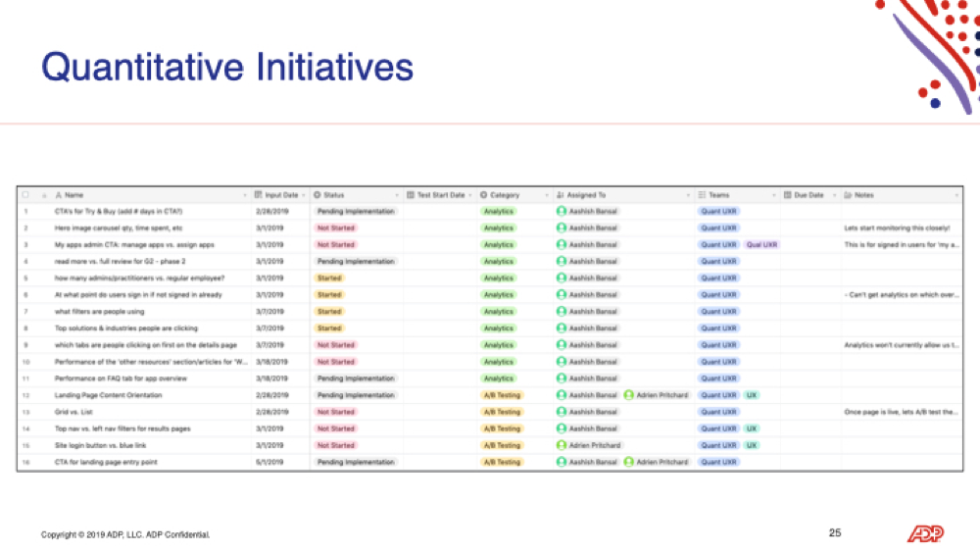Click the Name column text-type icon
Viewport: 980px width, 553px height.
pyautogui.click(x=59, y=195)
